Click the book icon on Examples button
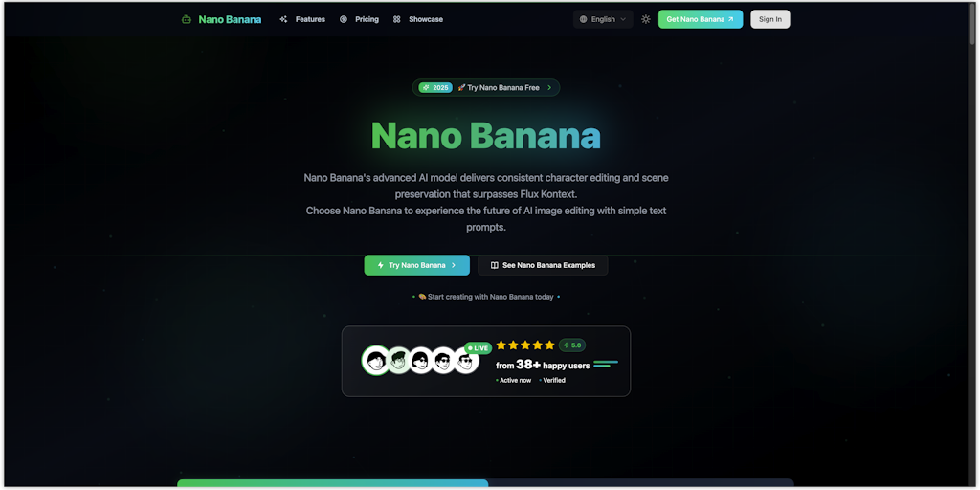Image resolution: width=980 pixels, height=490 pixels. (x=495, y=265)
